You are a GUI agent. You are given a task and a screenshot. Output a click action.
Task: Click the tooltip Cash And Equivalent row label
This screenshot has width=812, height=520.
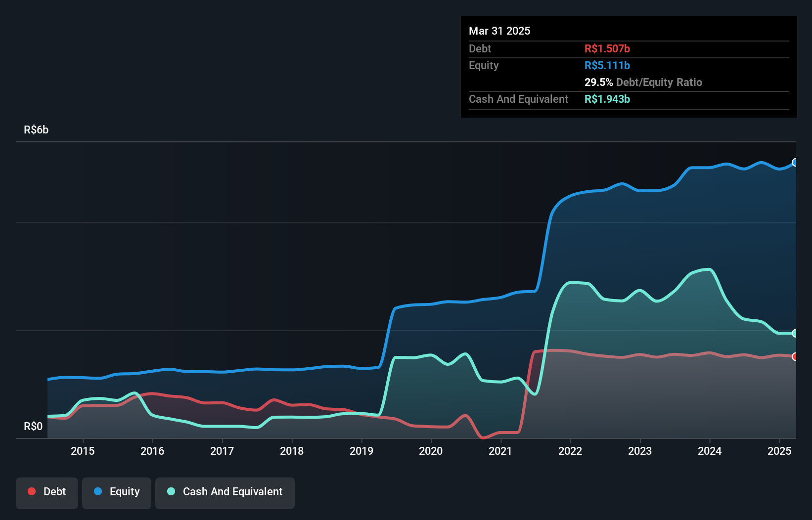[x=518, y=99]
